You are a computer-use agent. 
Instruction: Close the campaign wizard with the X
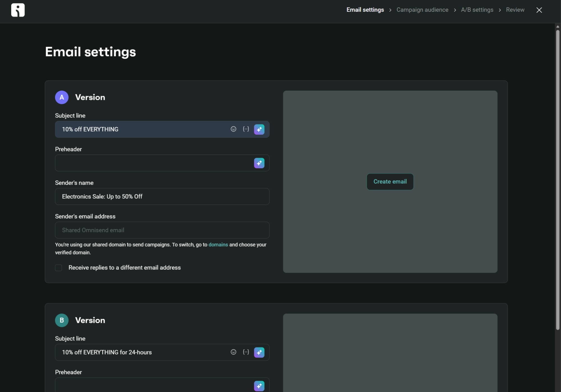tap(539, 10)
